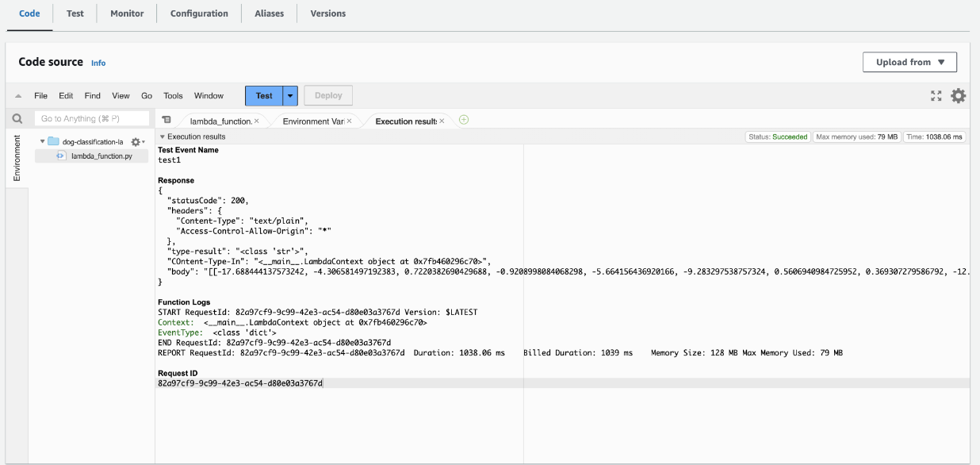Image resolution: width=980 pixels, height=465 pixels.
Task: Select the lambda_function editor tab
Action: (220, 121)
